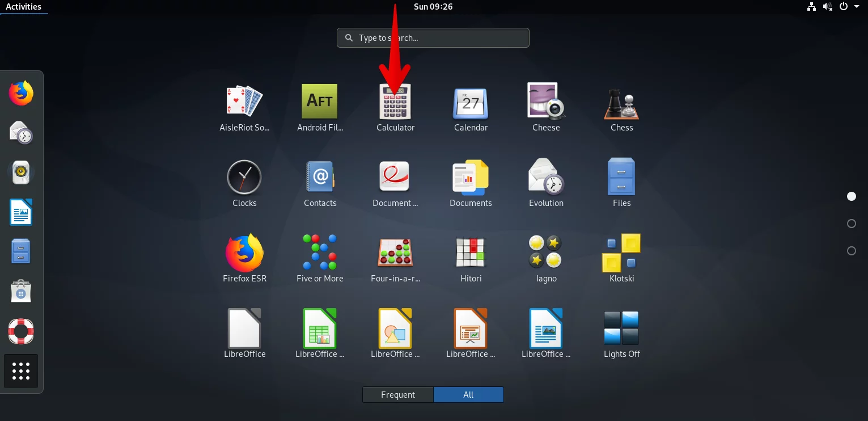Click the Calculator label text
868x421 pixels.
point(396,128)
